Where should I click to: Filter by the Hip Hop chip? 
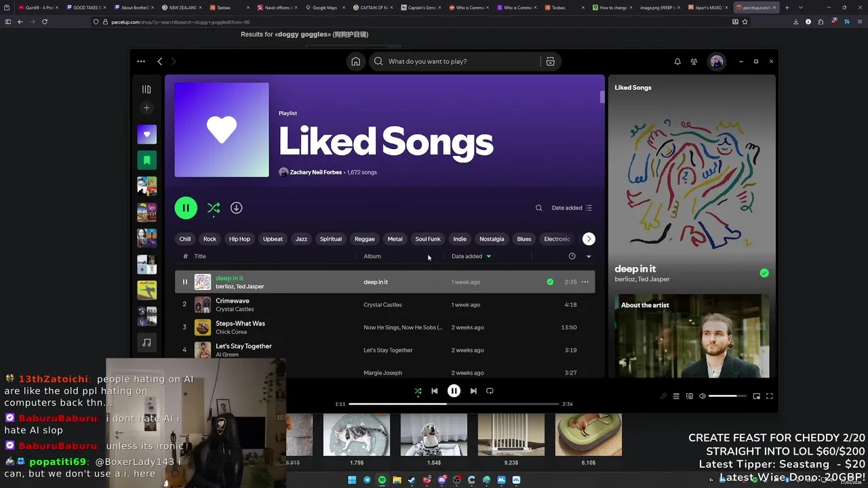239,239
